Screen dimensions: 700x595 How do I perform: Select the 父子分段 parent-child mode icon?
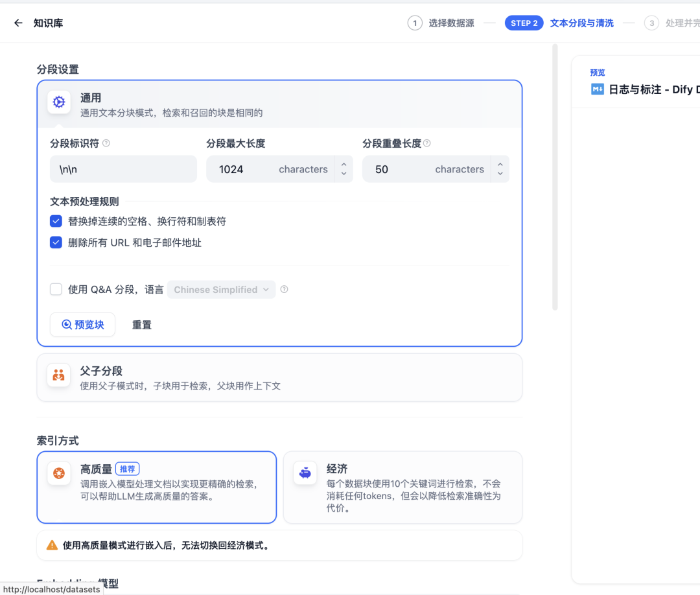click(x=58, y=375)
